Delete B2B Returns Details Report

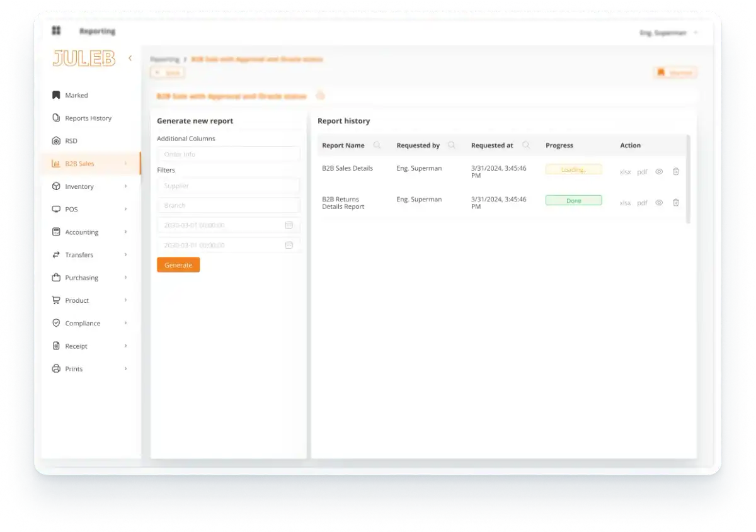tap(675, 203)
